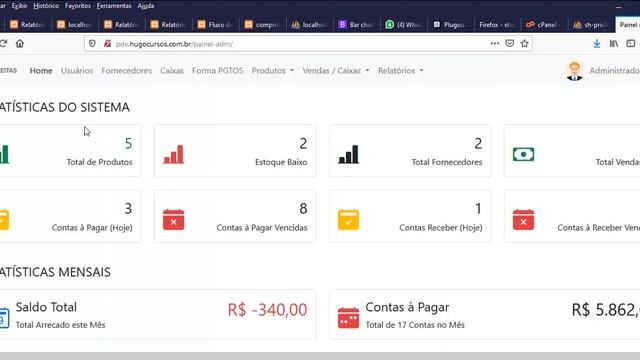This screenshot has width=640, height=360.
Task: Open Forma PGTOS page
Action: point(218,71)
